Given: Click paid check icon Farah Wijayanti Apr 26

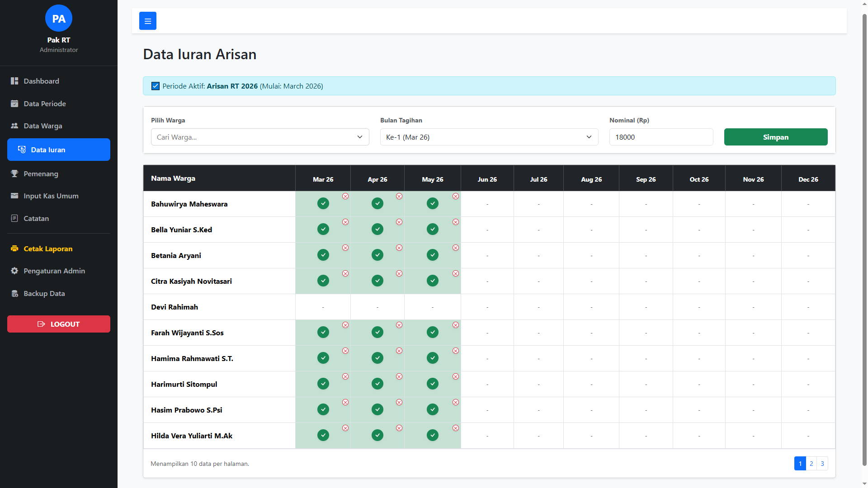Looking at the screenshot, I should point(377,332).
